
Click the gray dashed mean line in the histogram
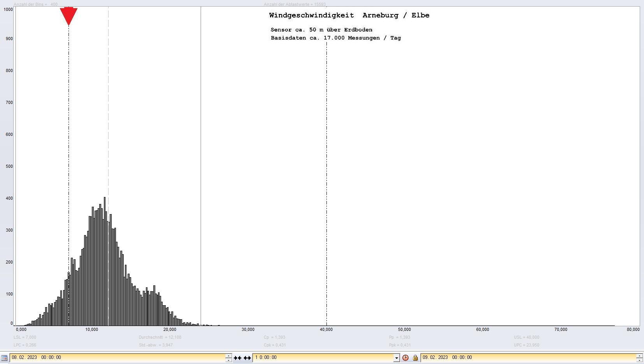(x=109, y=117)
